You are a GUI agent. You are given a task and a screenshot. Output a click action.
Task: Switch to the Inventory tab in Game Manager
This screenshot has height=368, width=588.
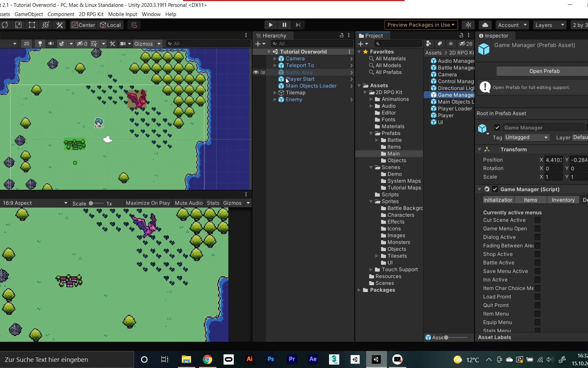(563, 200)
